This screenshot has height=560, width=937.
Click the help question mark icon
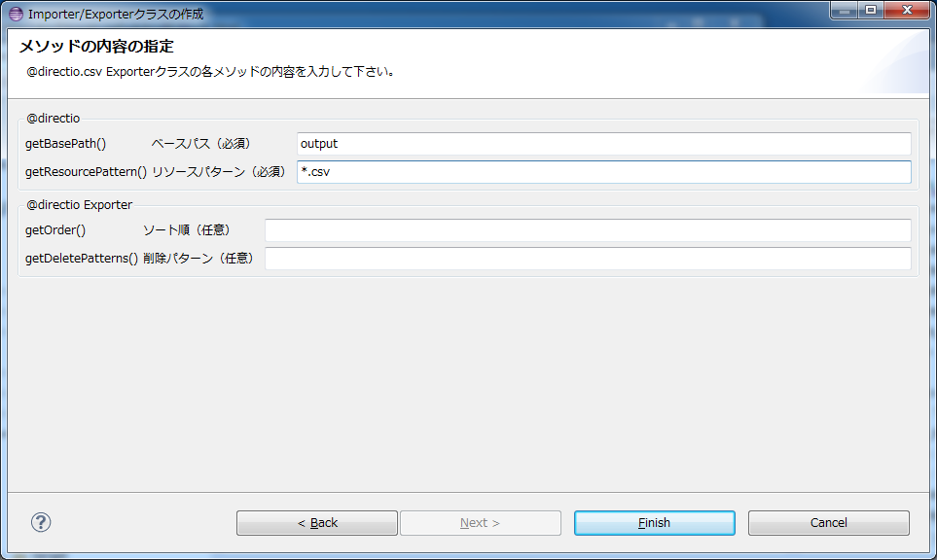[x=41, y=522]
